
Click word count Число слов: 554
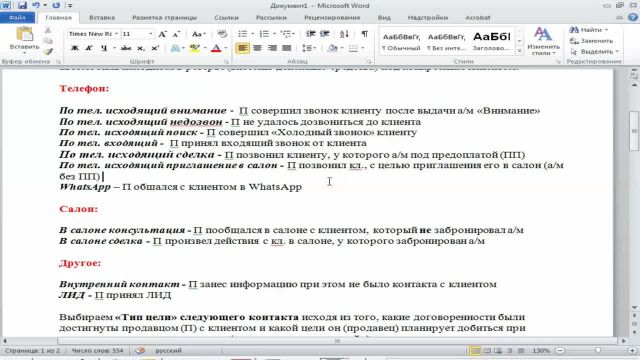pyautogui.click(x=97, y=351)
